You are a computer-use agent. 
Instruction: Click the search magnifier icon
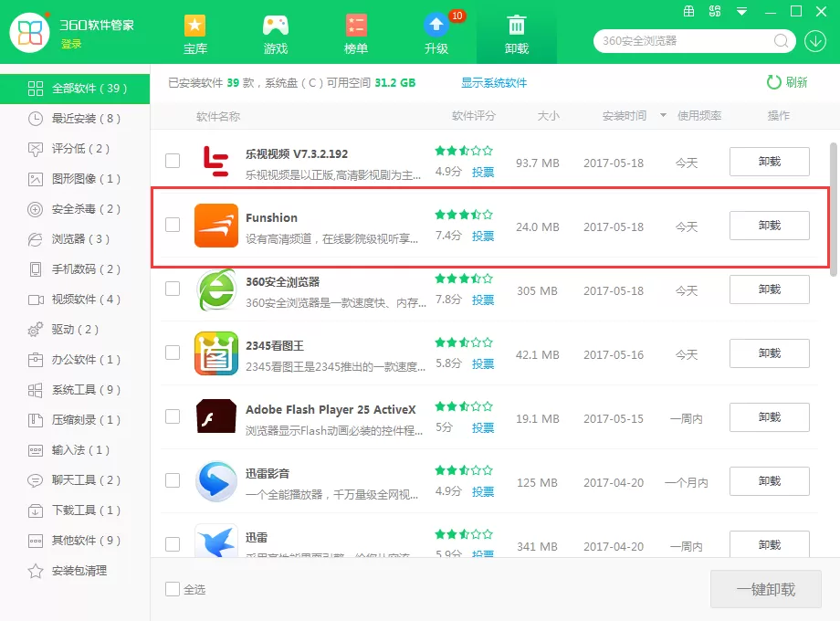coord(782,41)
